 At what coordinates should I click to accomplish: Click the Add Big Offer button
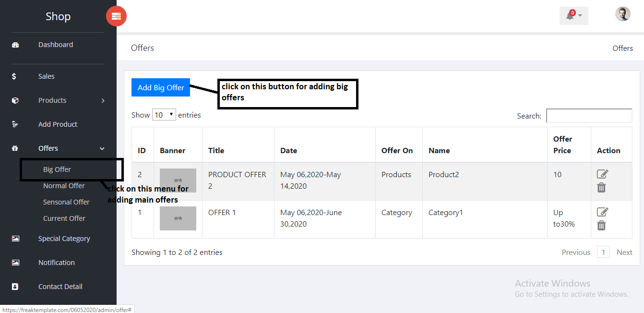coord(161,87)
